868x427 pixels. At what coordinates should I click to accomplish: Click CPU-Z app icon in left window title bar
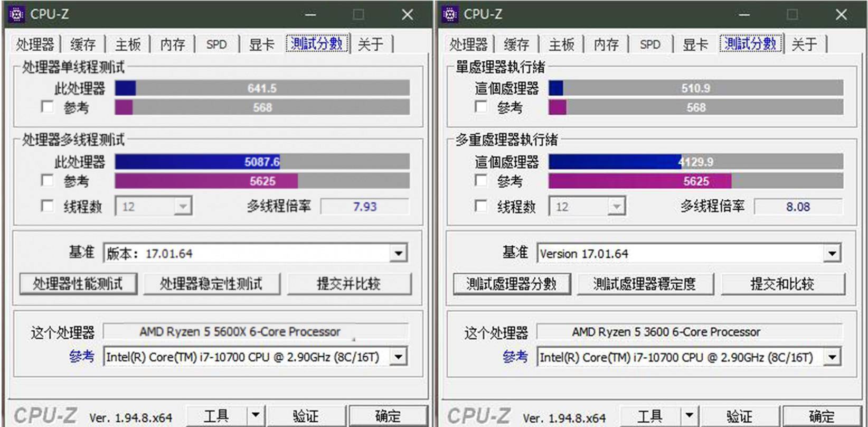coord(16,14)
